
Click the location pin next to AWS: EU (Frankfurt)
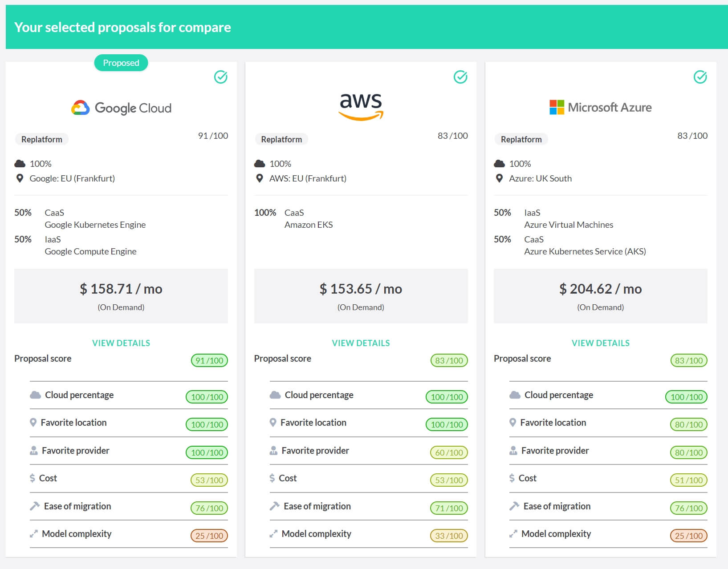tap(260, 178)
